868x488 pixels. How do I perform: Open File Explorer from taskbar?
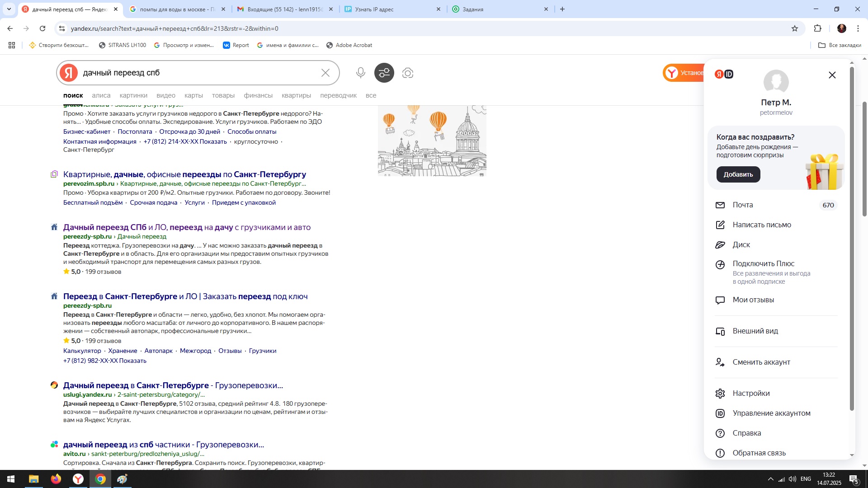33,479
